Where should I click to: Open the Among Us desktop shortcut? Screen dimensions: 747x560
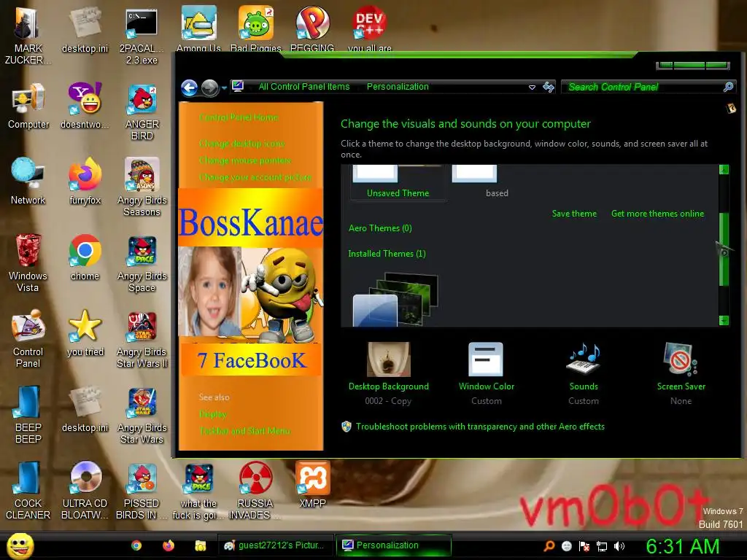(198, 28)
